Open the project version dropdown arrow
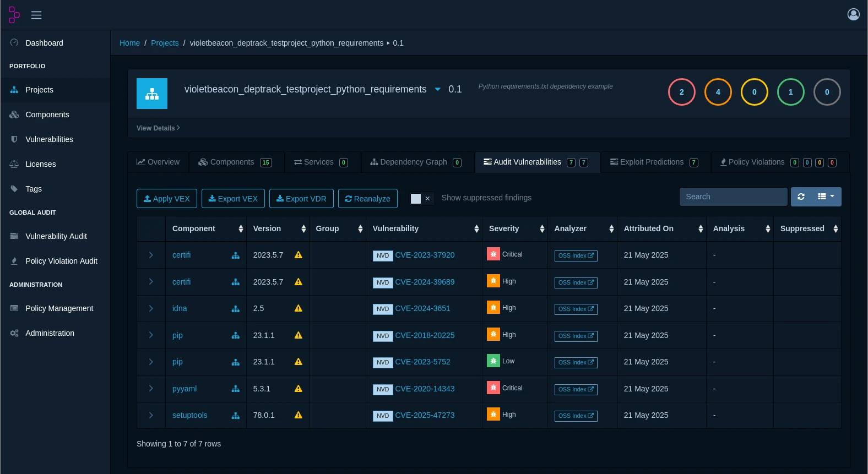This screenshot has width=868, height=474. tap(438, 89)
